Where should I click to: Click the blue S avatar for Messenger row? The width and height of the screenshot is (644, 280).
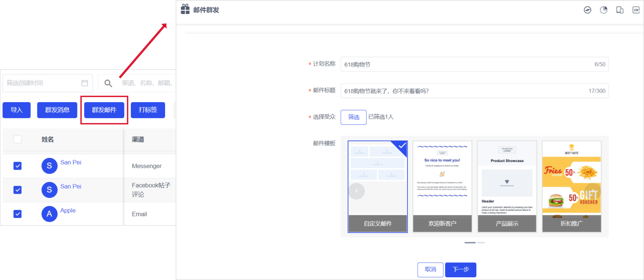[49, 165]
